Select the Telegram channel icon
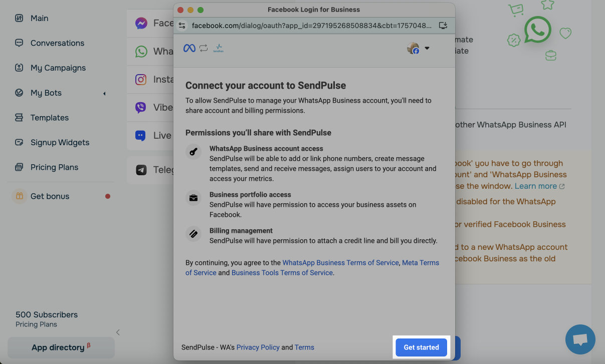Screen dimensions: 605x364 point(141,170)
